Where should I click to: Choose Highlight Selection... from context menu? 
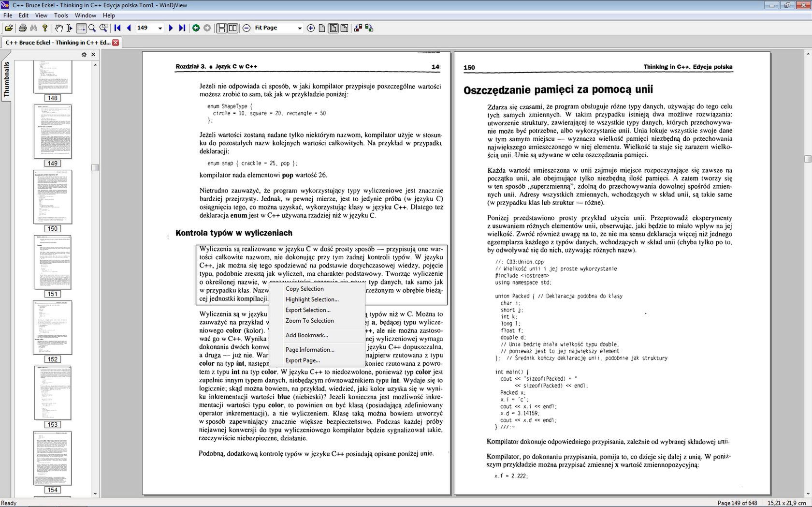pyautogui.click(x=317, y=299)
